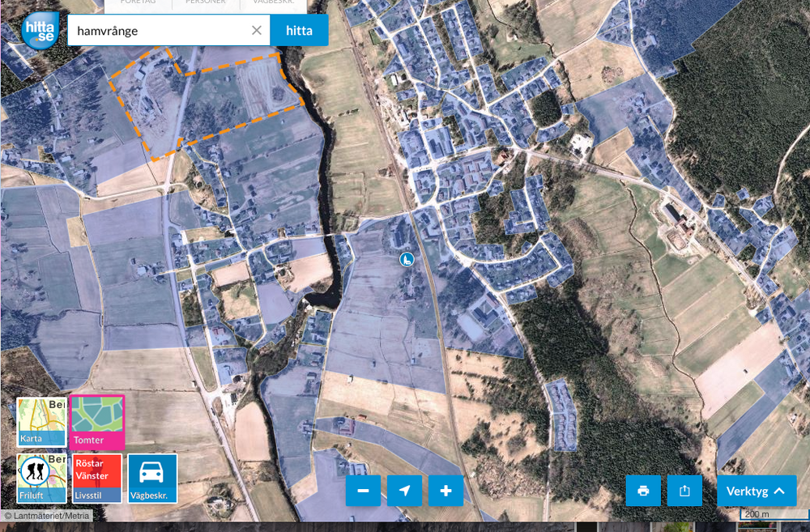Click the wheelchair marker on the map
Viewport: 810px width, 532px height.
(x=407, y=259)
